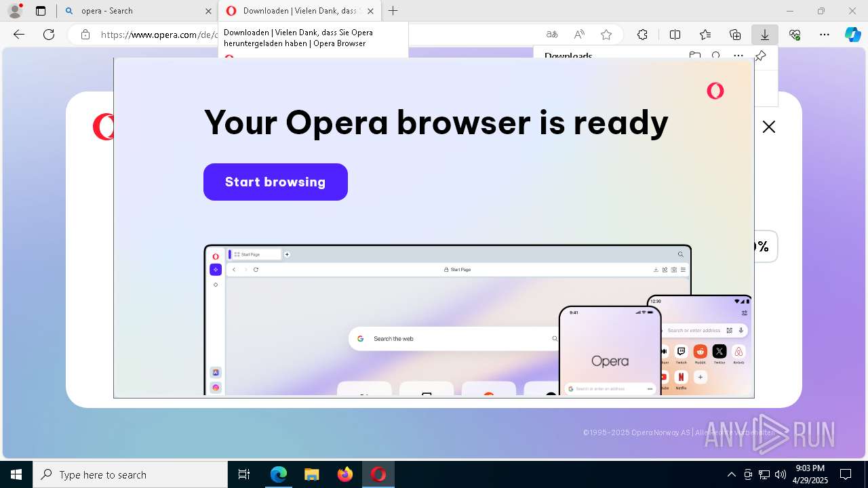Open Collections panel
This screenshot has height=488, width=868.
(735, 35)
